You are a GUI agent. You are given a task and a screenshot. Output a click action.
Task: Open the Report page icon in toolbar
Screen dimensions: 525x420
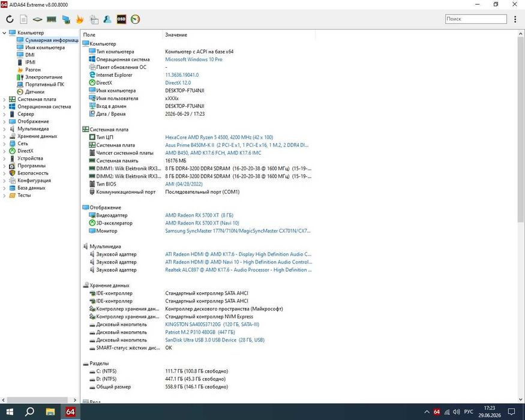[x=23, y=19]
